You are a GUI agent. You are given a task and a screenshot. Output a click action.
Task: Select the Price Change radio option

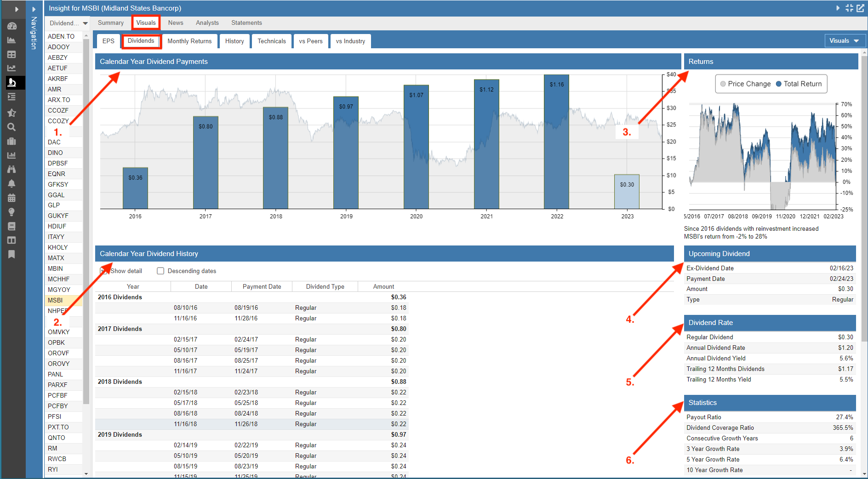pyautogui.click(x=746, y=84)
